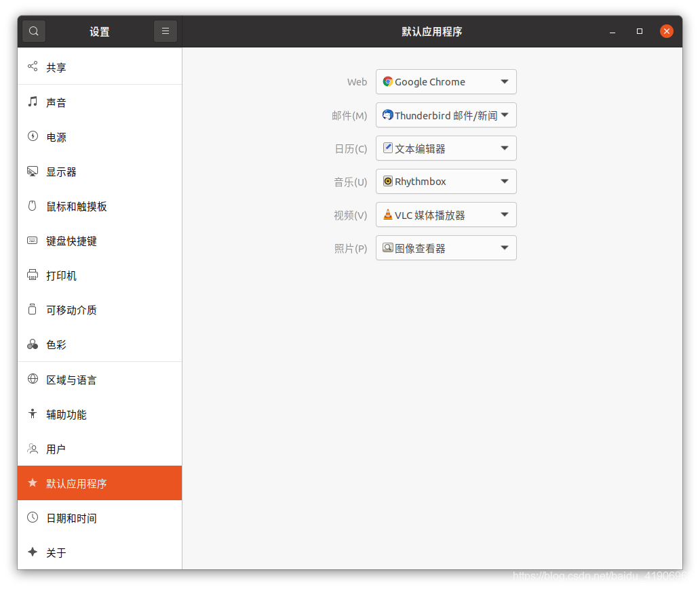This screenshot has height=589, width=700.
Task: Open the hamburger menu in header
Action: click(x=166, y=31)
